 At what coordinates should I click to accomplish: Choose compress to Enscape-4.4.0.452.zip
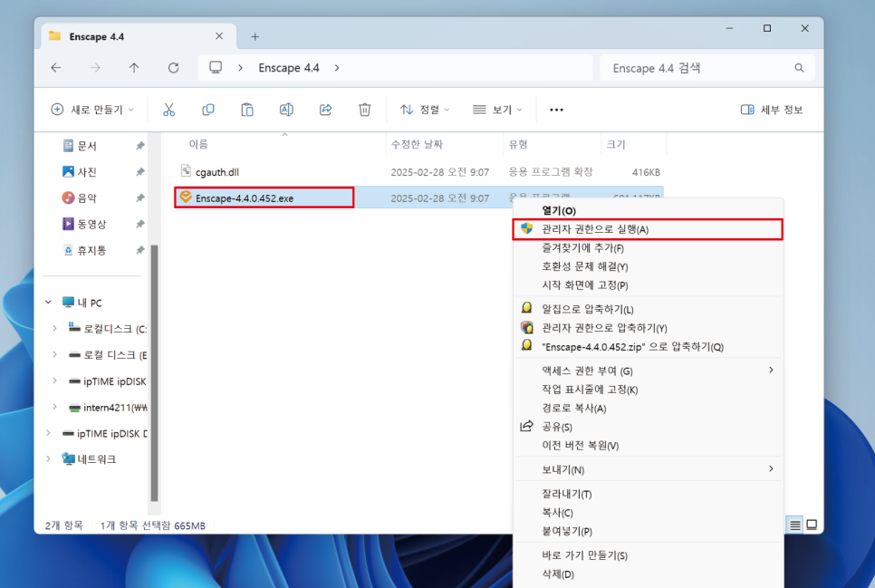coord(648,346)
